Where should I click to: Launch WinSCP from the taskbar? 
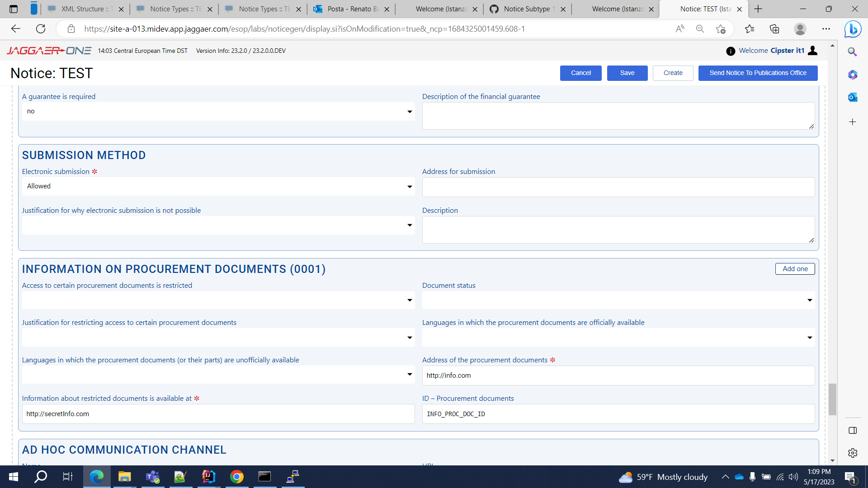tap(292, 477)
